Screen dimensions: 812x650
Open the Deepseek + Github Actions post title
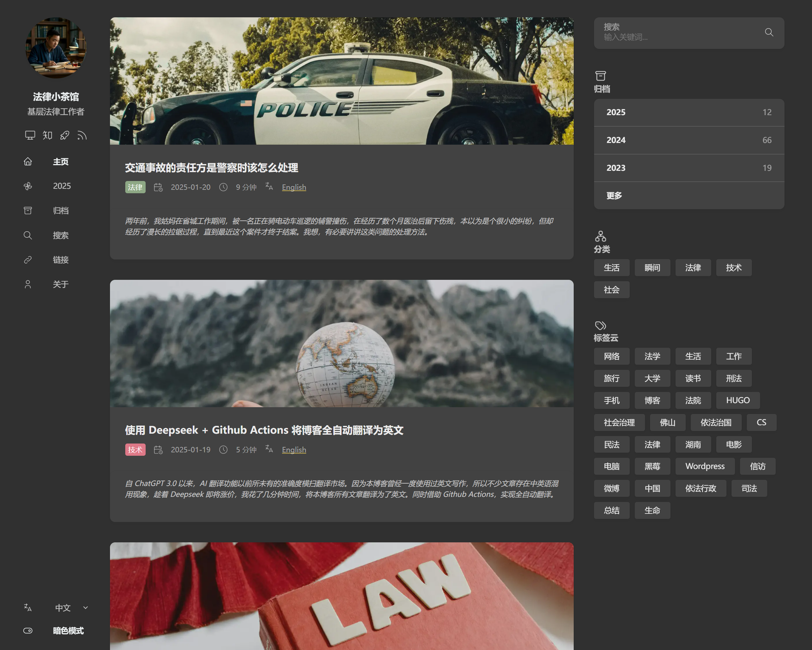coord(264,430)
